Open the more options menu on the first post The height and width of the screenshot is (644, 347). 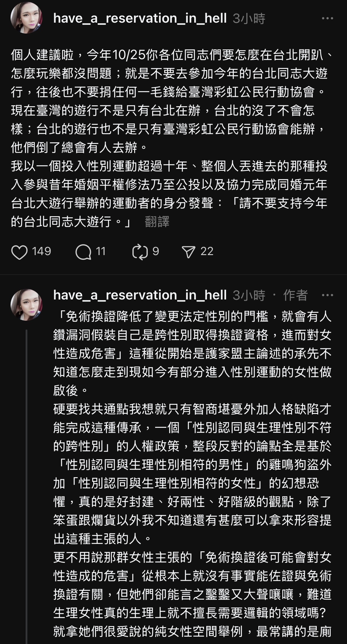tap(327, 18)
